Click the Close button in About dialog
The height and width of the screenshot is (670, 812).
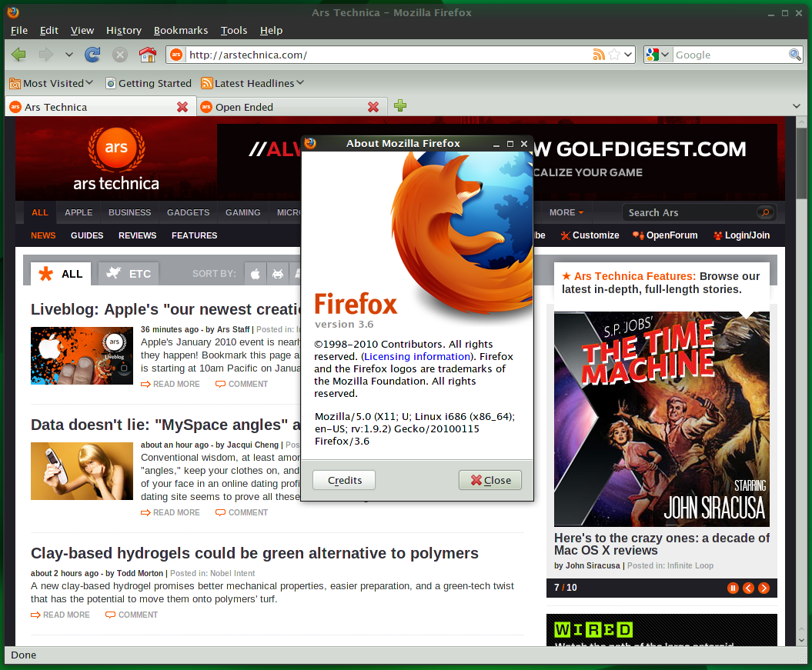coord(490,480)
